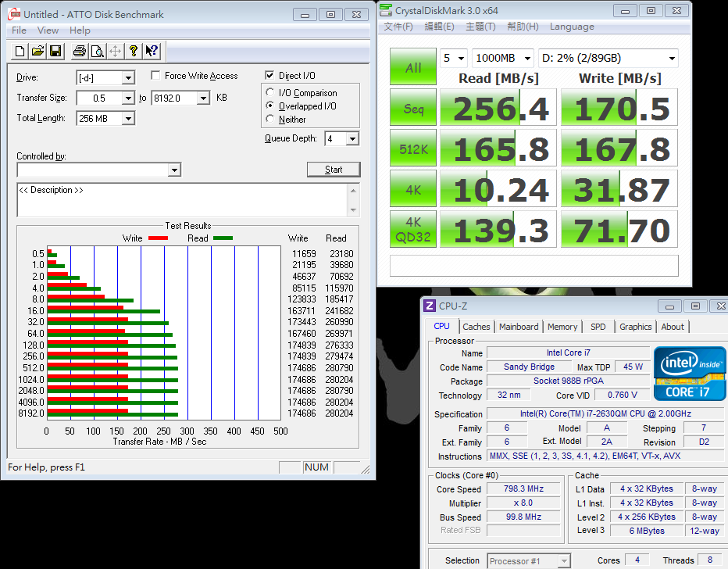Open Total Length 256 MB dropdown
Image resolution: width=728 pixels, height=569 pixels.
[x=129, y=119]
